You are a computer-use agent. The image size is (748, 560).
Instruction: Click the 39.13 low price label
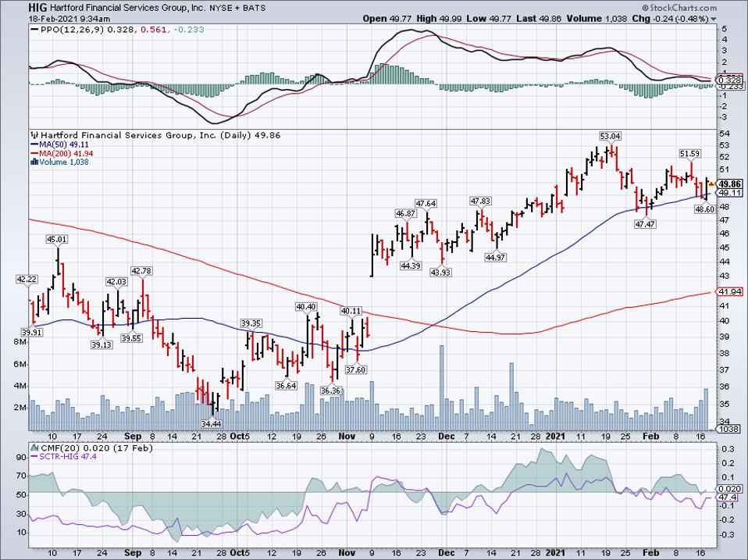pyautogui.click(x=102, y=344)
